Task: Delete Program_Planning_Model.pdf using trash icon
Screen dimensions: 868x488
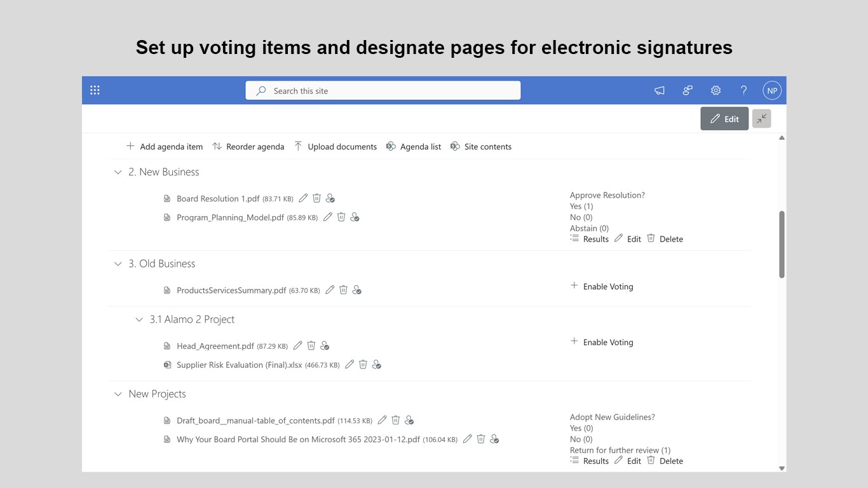Action: click(x=341, y=217)
